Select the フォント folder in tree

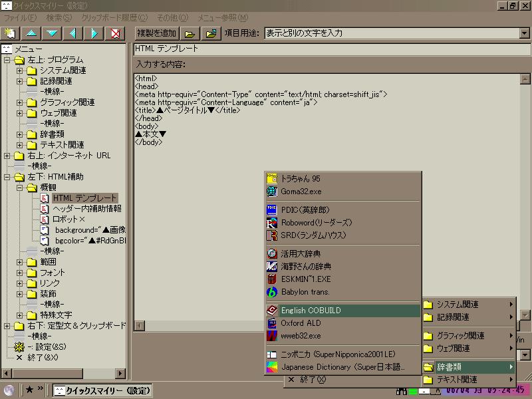point(53,273)
